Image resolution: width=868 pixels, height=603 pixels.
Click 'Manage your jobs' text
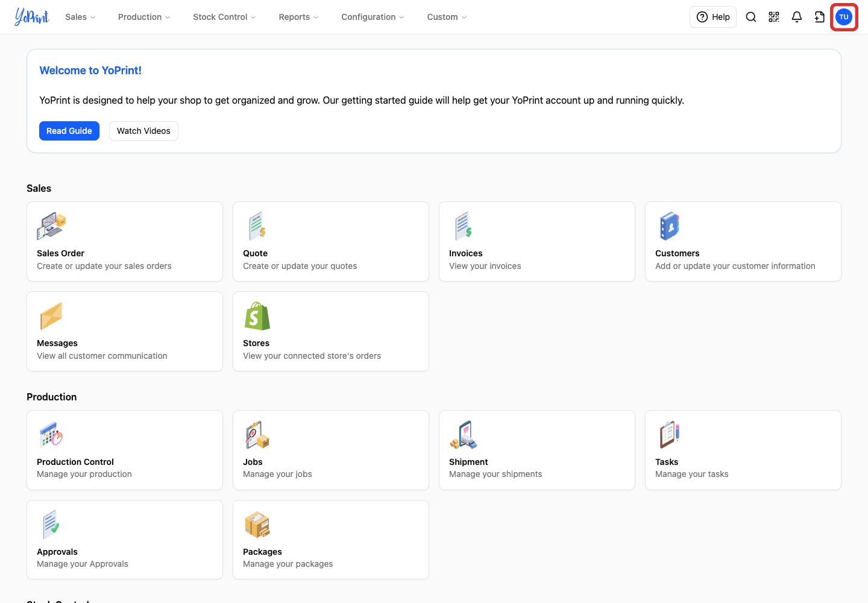[277, 474]
